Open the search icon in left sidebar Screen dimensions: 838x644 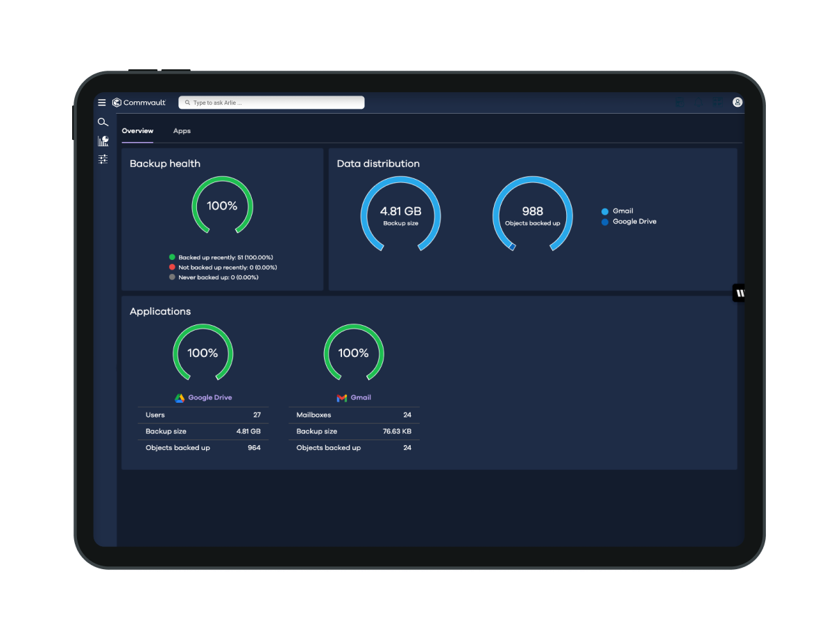point(103,122)
